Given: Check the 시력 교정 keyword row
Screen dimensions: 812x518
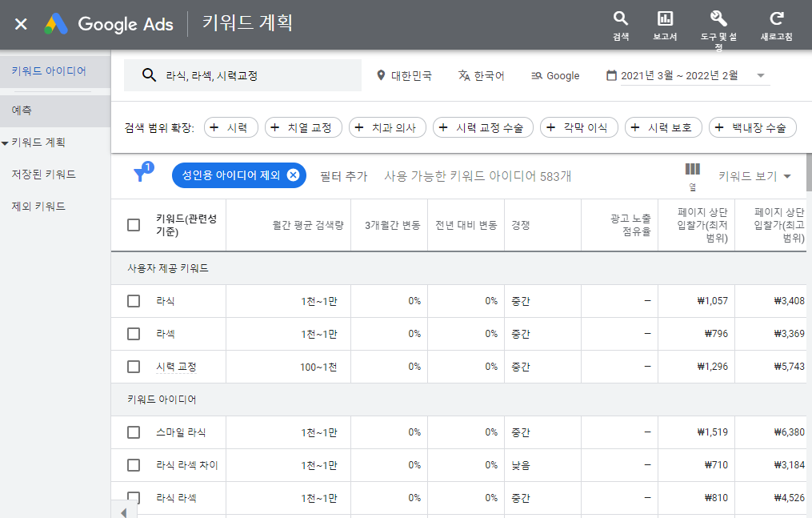Looking at the screenshot, I should pyautogui.click(x=134, y=367).
